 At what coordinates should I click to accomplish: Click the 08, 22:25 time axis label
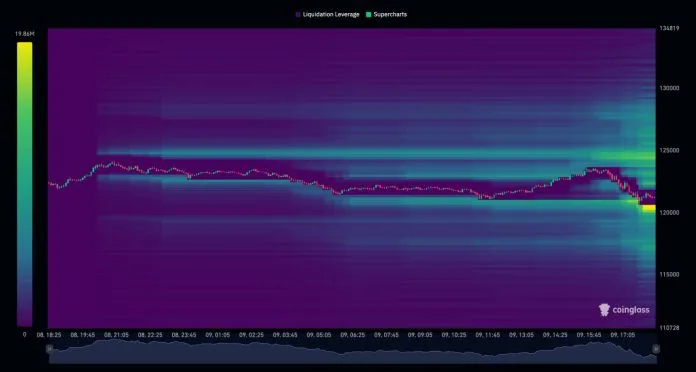(x=150, y=335)
